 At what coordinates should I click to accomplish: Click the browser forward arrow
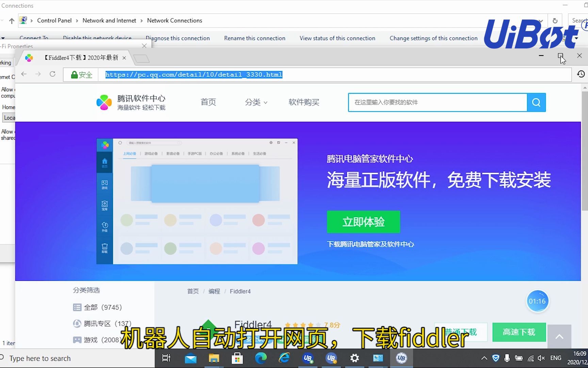click(38, 74)
